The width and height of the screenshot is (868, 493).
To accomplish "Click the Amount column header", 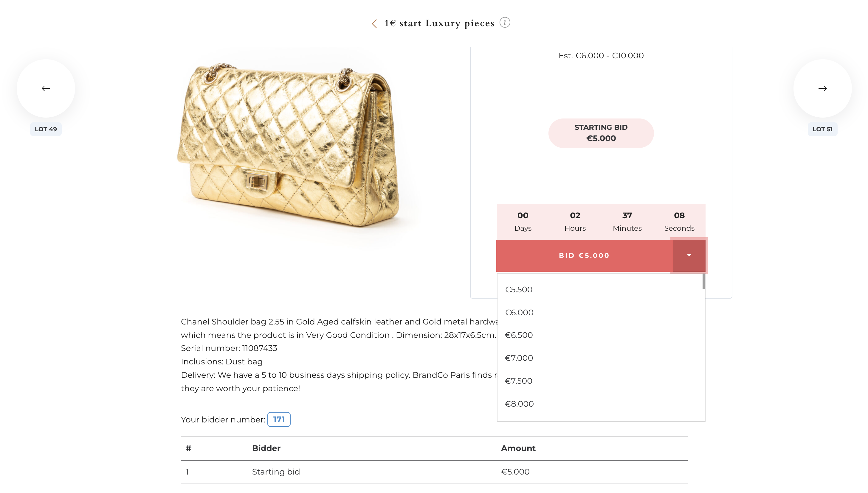I will (x=518, y=448).
